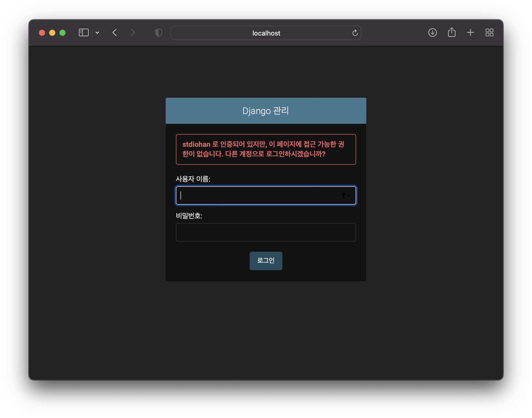Show the Safari sidebar
The image size is (532, 418).
[x=83, y=33]
